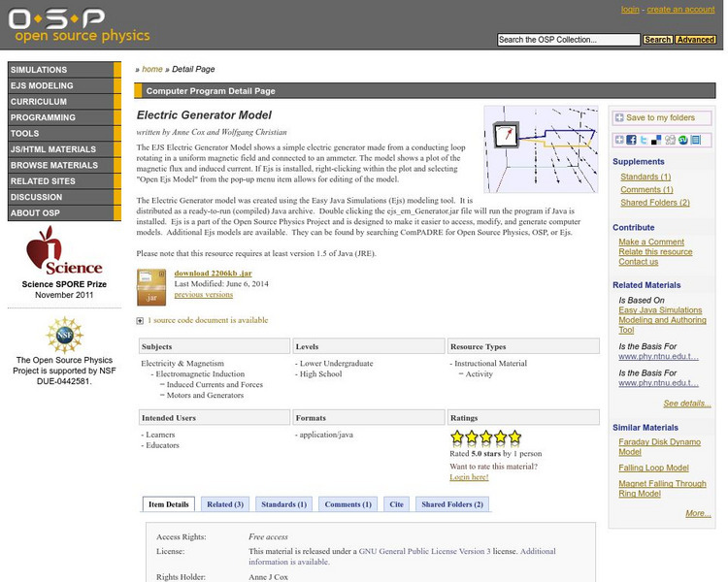This screenshot has width=728, height=582.
Task: Open the Standards (1) supplement link
Action: coord(645,177)
